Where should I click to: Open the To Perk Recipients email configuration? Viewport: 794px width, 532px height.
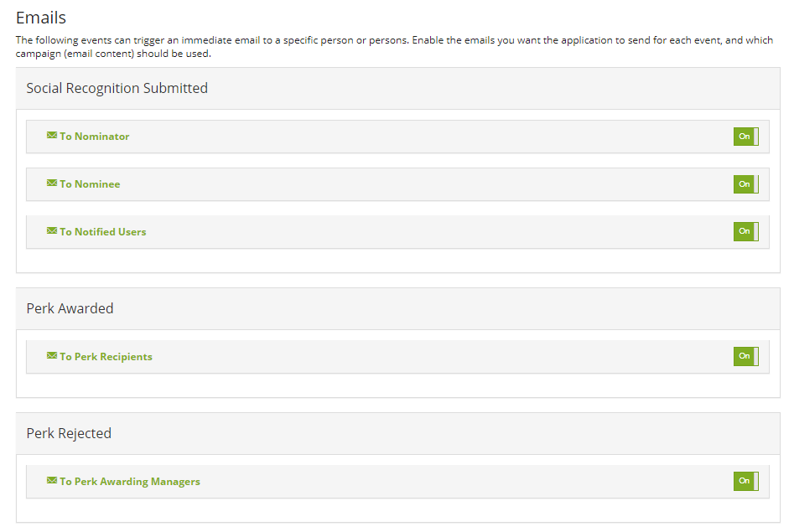click(106, 356)
